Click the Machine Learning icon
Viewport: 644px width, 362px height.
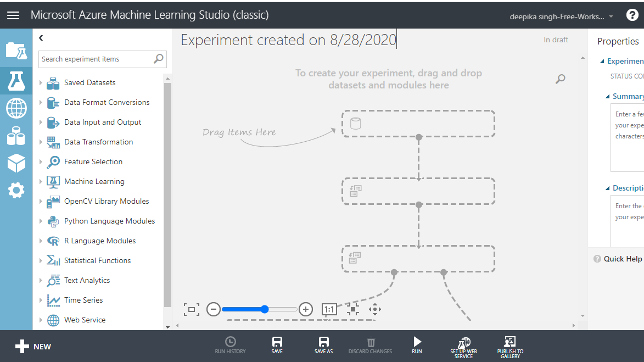pos(53,182)
